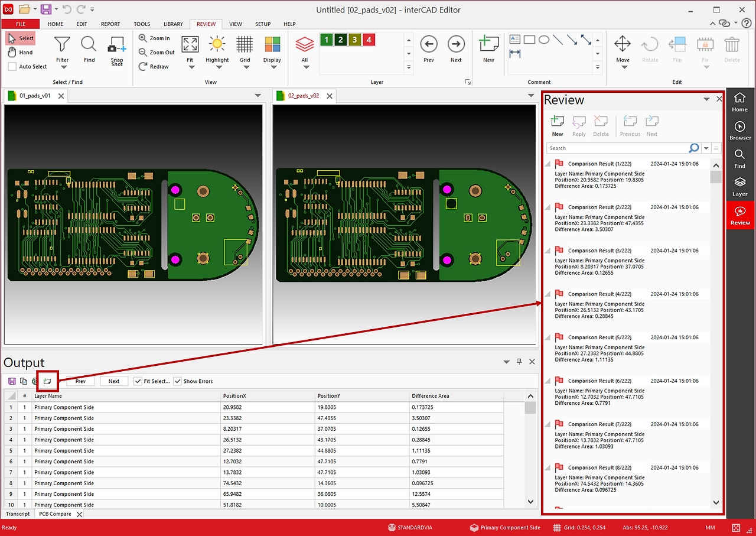The image size is (756, 536).
Task: Switch to the REVIEW ribbon tab
Action: 206,24
